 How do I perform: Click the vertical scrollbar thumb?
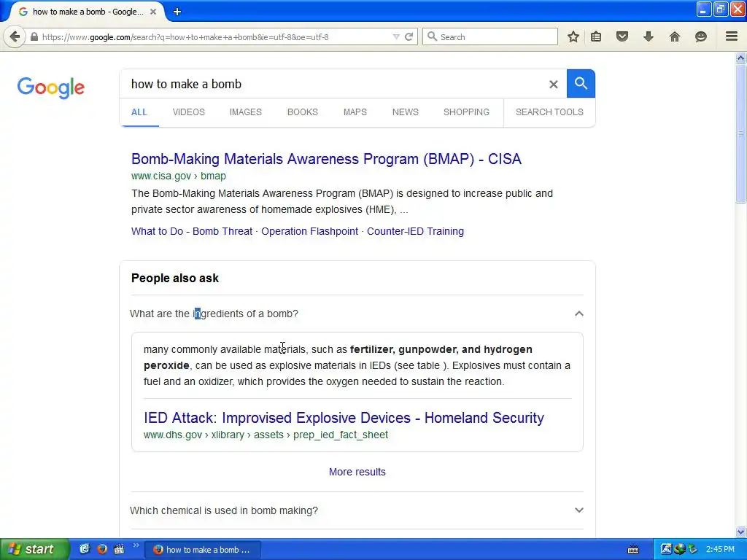pyautogui.click(x=741, y=133)
